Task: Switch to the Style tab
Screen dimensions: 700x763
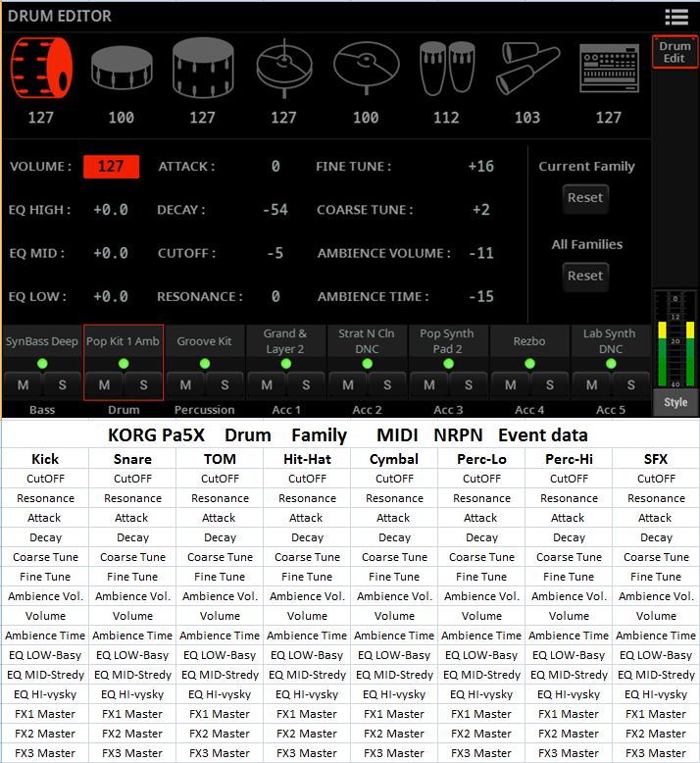Action: click(x=675, y=402)
